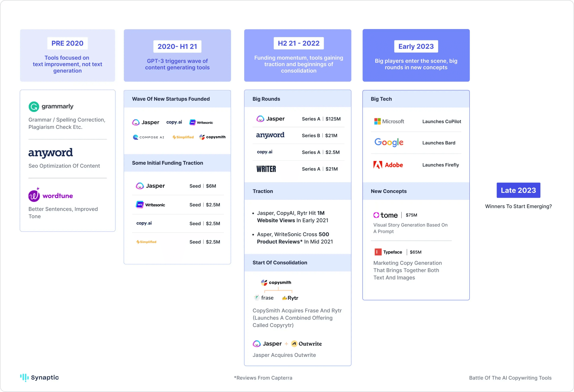Click the Jasper Series A $125M row
Viewport: 574px width, 392px height.
298,119
